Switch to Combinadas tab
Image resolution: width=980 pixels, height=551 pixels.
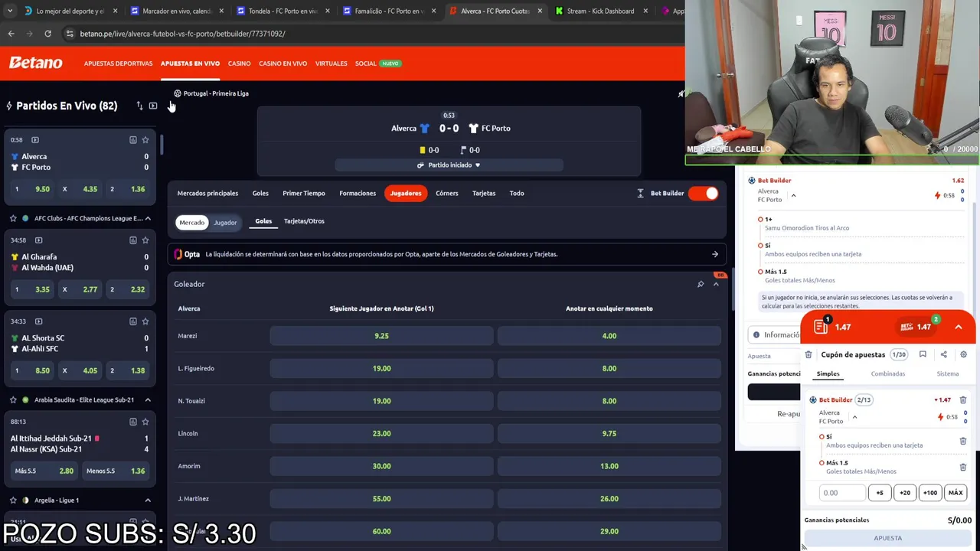pos(888,373)
